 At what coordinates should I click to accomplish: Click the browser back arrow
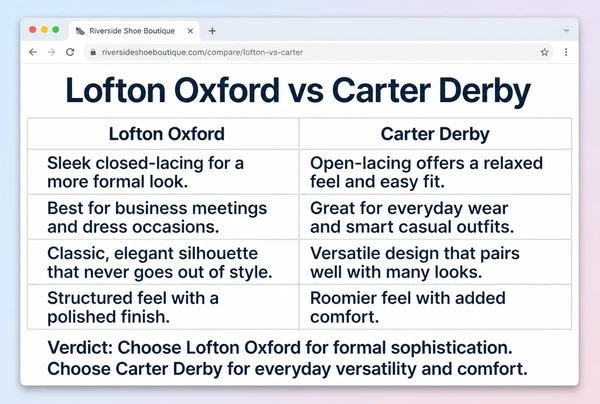[33, 52]
